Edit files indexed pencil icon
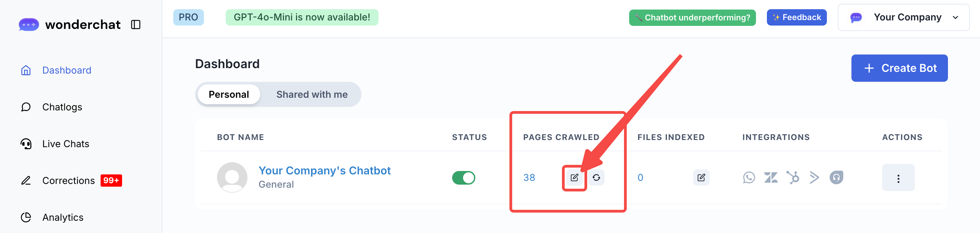The image size is (980, 233). pos(701,177)
